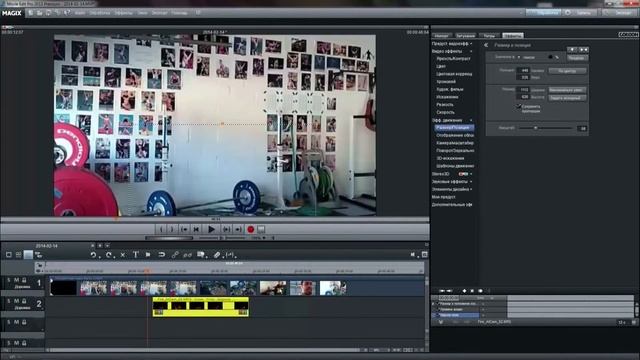Toggle the Stereo3D switch
The height and width of the screenshot is (360, 640).
click(463, 174)
